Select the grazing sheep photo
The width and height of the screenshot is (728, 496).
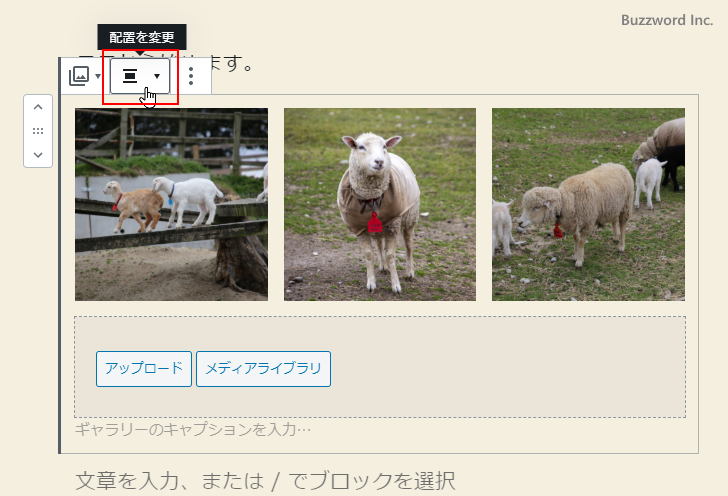pyautogui.click(x=588, y=204)
